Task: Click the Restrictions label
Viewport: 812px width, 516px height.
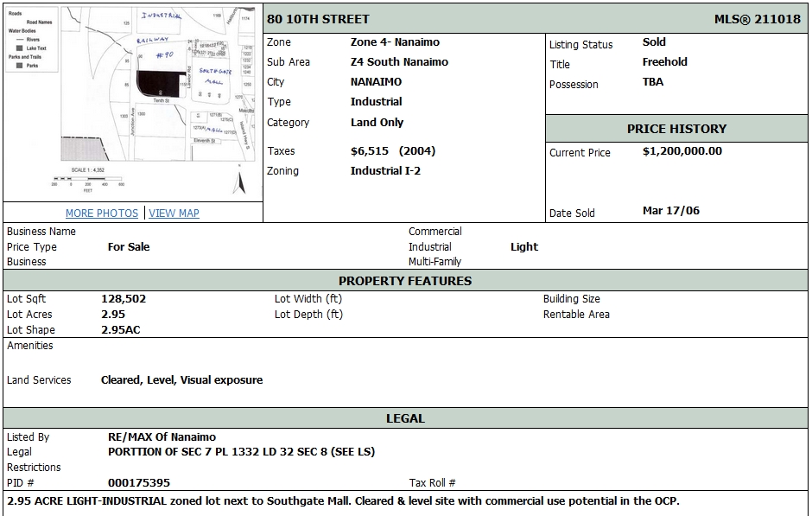Action: [x=34, y=468]
